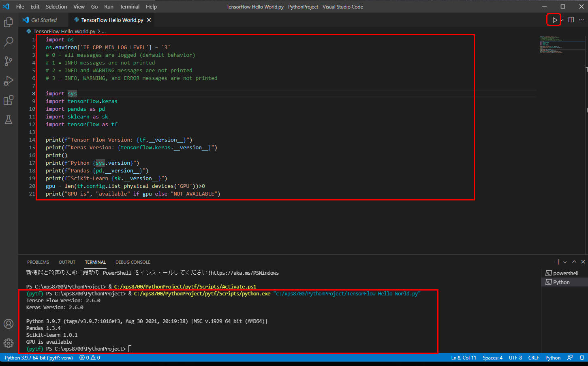
Task: Click GPU is available output line
Action: (49, 342)
